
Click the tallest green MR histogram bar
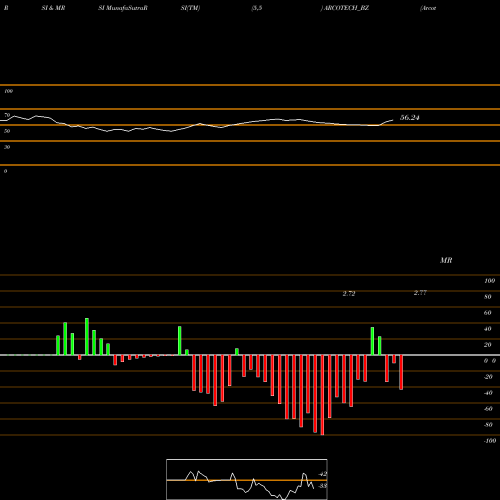(x=87, y=337)
